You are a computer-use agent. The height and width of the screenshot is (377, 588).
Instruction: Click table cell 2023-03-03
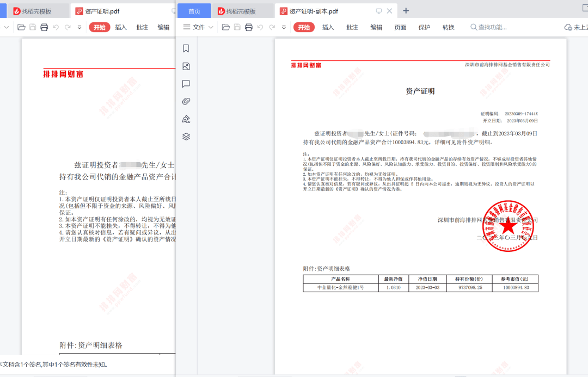tap(427, 287)
